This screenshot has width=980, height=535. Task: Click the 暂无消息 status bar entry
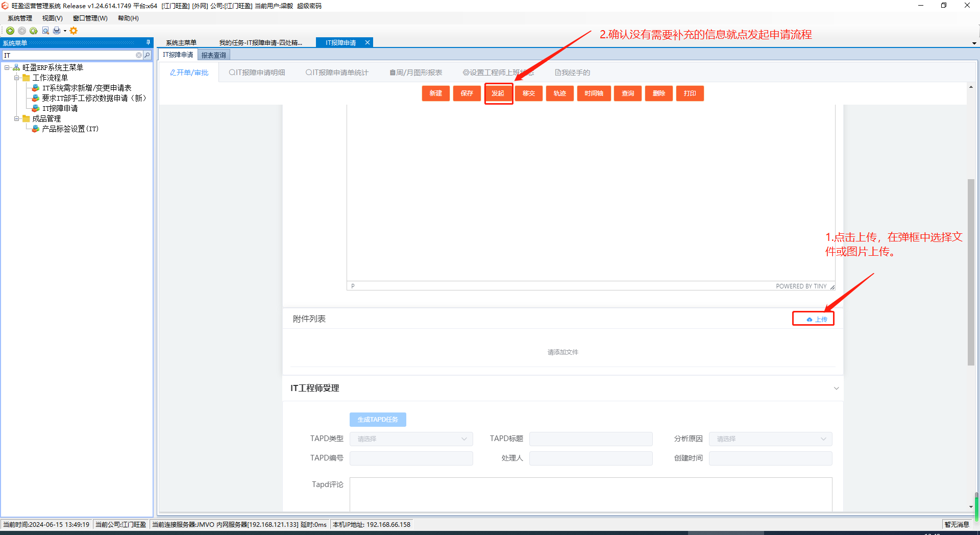[956, 524]
